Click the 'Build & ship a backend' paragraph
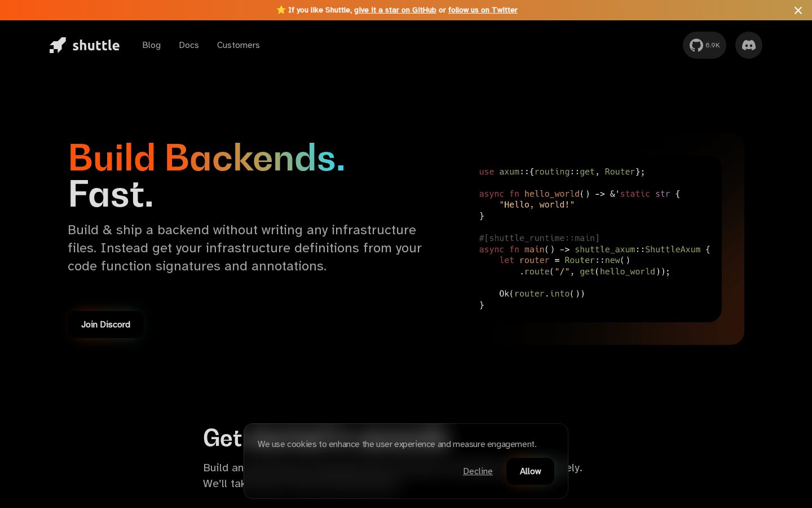The width and height of the screenshot is (812, 508). click(245, 248)
